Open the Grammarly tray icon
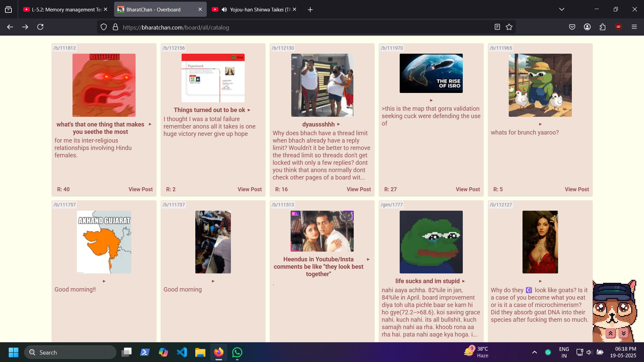Viewport: 644px width, 362px height. [x=548, y=352]
